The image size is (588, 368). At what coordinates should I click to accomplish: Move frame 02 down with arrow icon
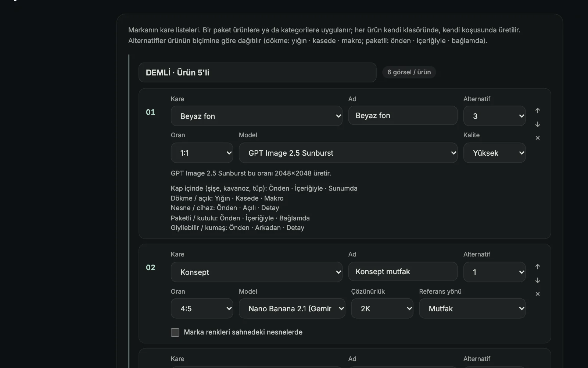pos(538,280)
